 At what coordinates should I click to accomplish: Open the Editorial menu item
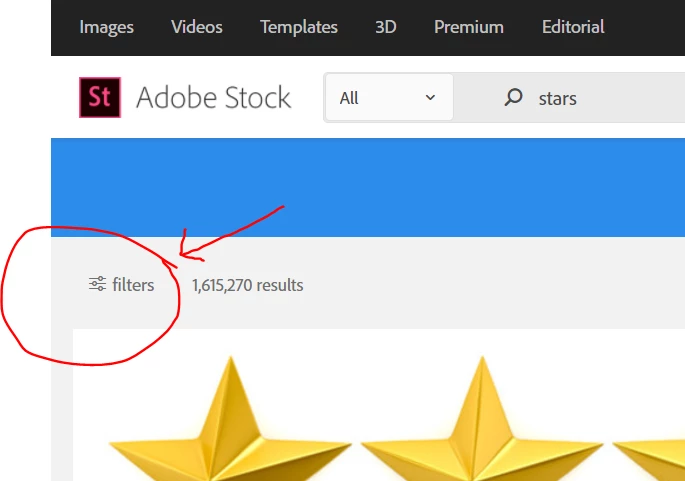point(573,27)
